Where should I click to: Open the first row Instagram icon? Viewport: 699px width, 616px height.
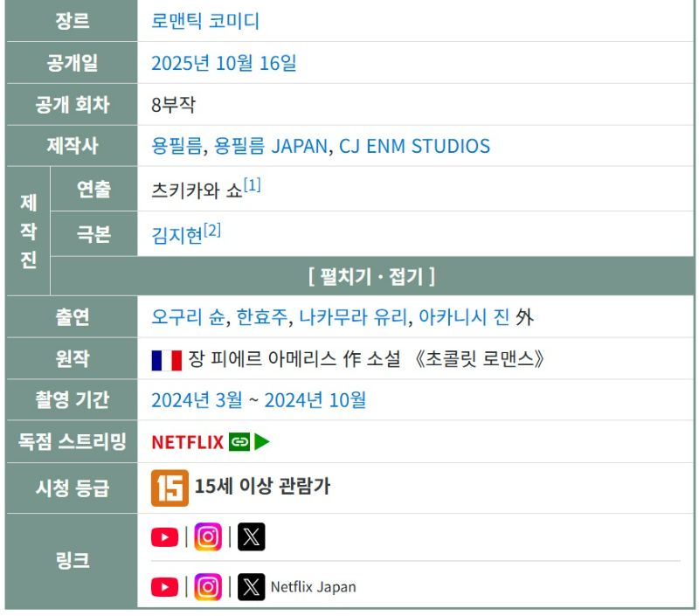(x=208, y=537)
